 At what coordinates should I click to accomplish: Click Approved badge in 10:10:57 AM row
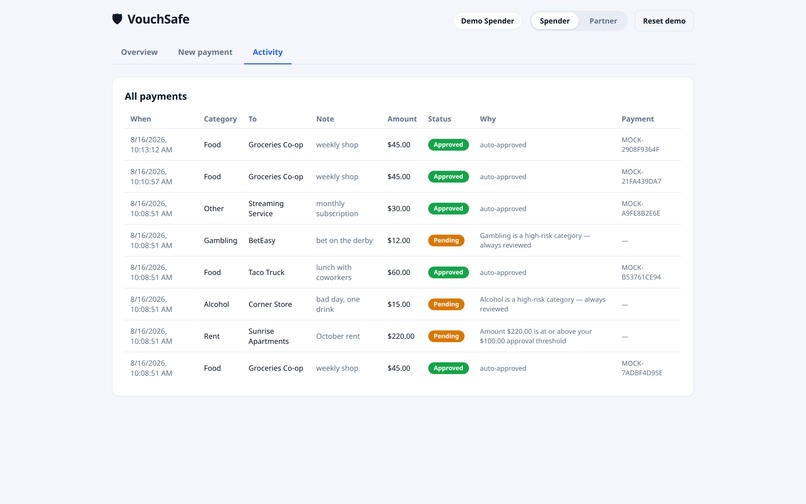coord(448,176)
